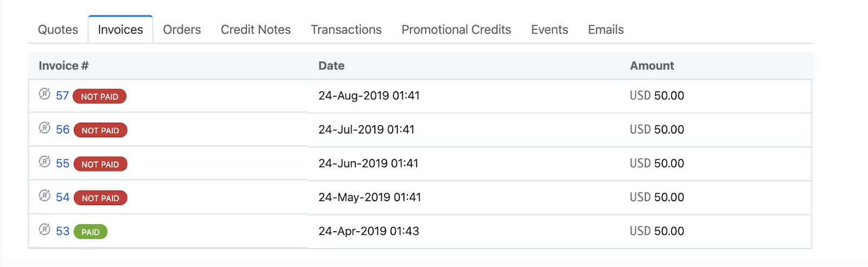Open invoice number 55
The width and height of the screenshot is (868, 267).
(62, 164)
